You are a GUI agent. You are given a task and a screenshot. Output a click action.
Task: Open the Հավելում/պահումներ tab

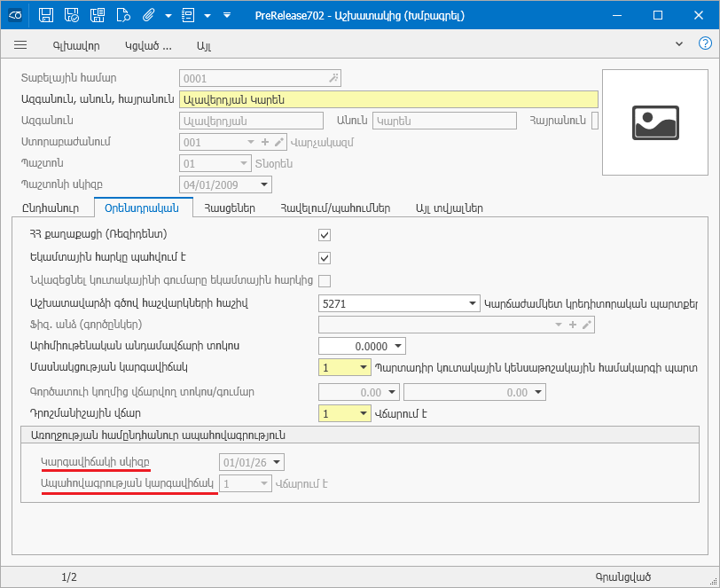(x=334, y=208)
